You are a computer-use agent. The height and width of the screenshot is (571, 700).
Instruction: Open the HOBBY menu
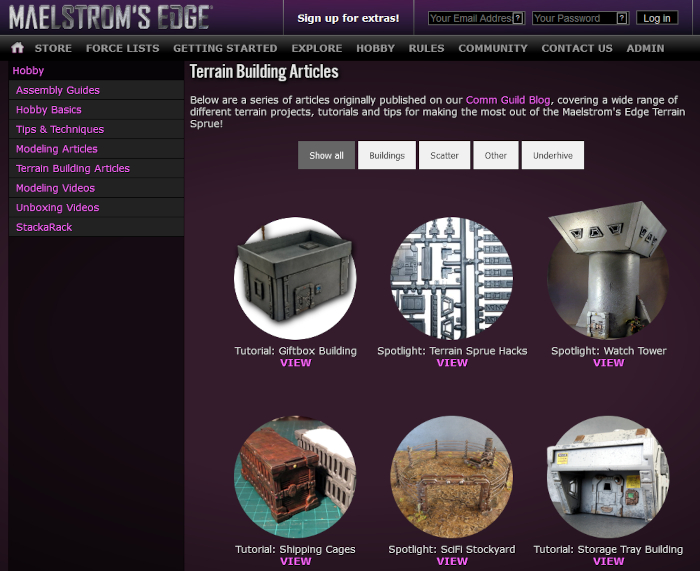tap(375, 48)
